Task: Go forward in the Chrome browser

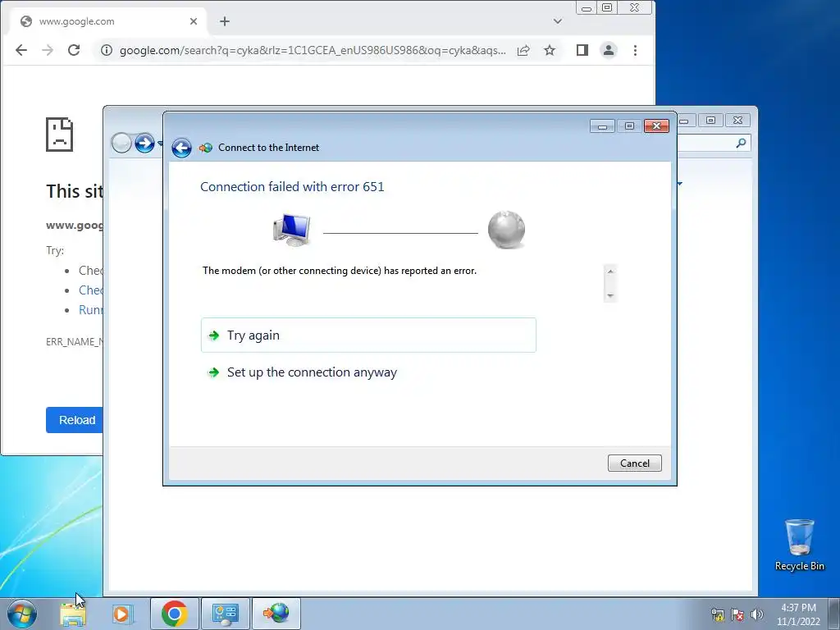Action: pyautogui.click(x=48, y=50)
